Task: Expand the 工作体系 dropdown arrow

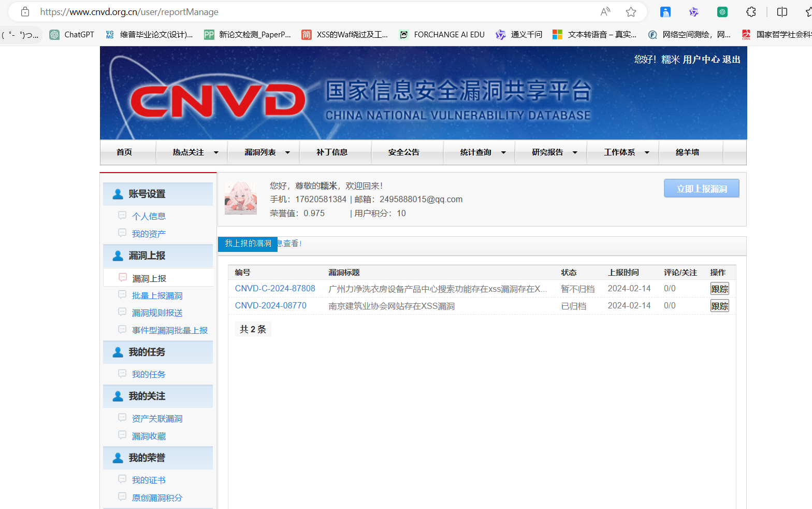Action: point(647,152)
